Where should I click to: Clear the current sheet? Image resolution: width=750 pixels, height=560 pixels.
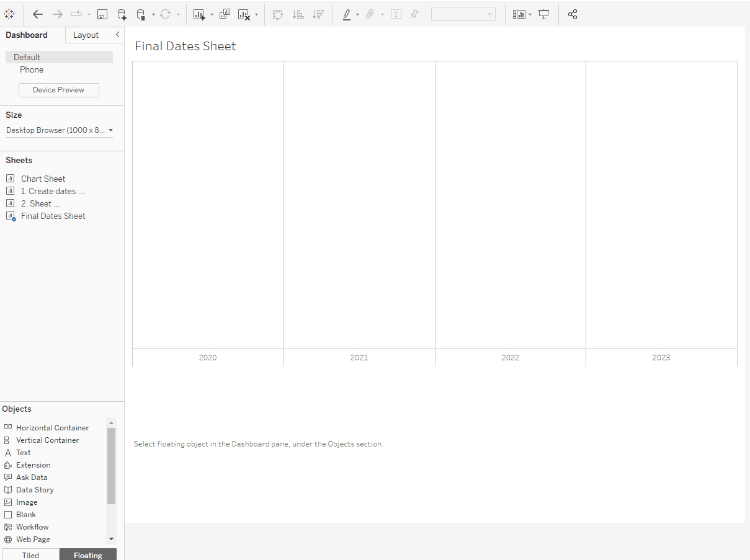pos(245,14)
